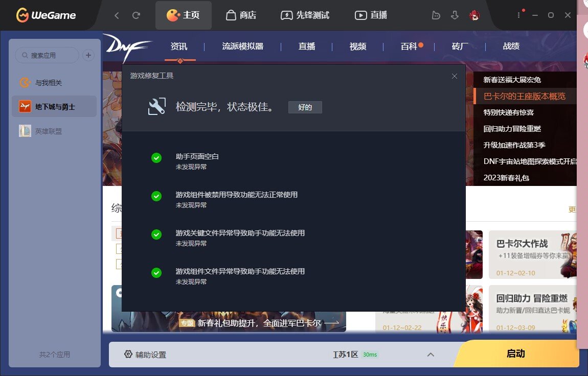
Task: Open 特别快递有惊喜 link
Action: tap(509, 112)
